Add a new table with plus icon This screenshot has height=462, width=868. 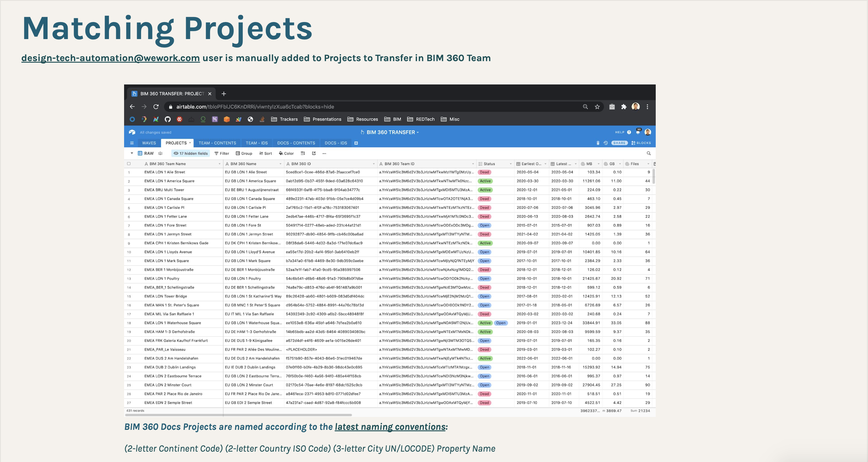pos(356,143)
